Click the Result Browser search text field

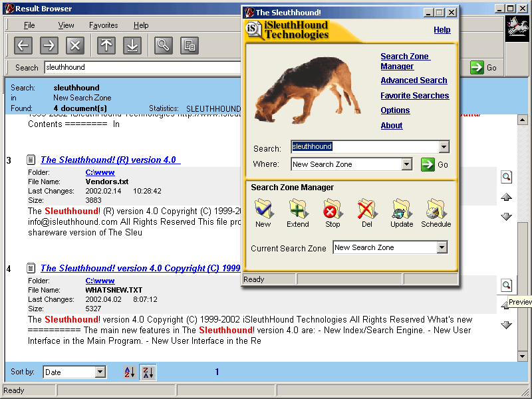tap(142, 67)
